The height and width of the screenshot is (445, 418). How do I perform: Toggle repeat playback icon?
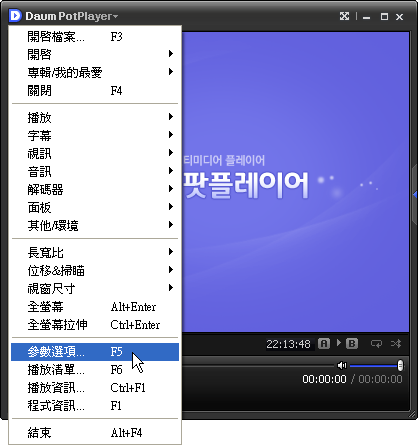376,343
